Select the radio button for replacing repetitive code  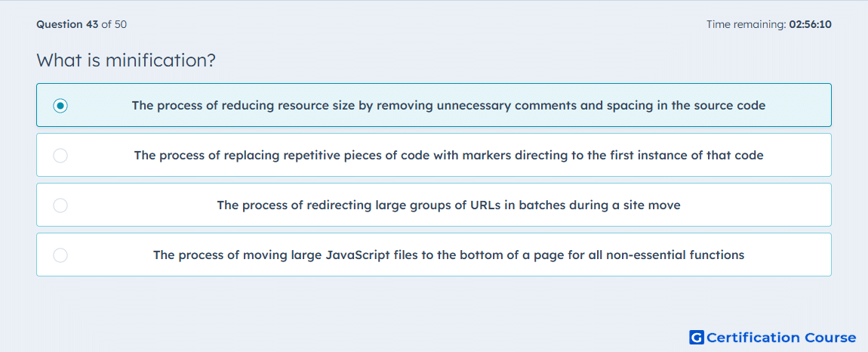60,155
